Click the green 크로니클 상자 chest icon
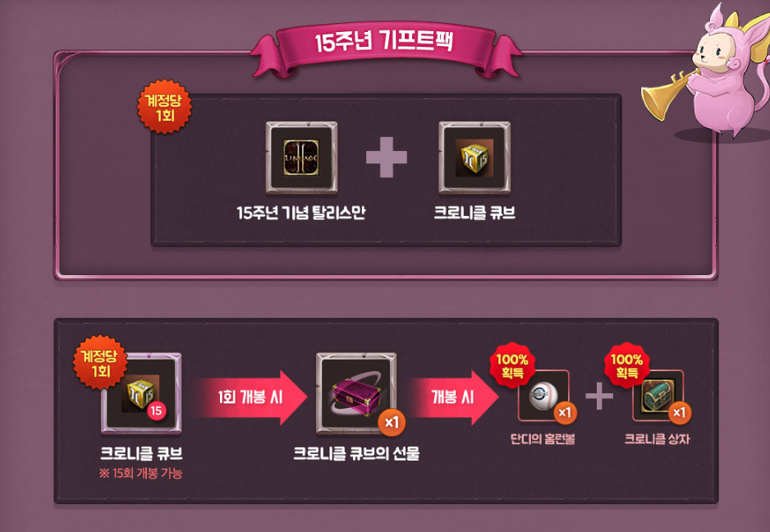The height and width of the screenshot is (532, 770). pos(658,396)
